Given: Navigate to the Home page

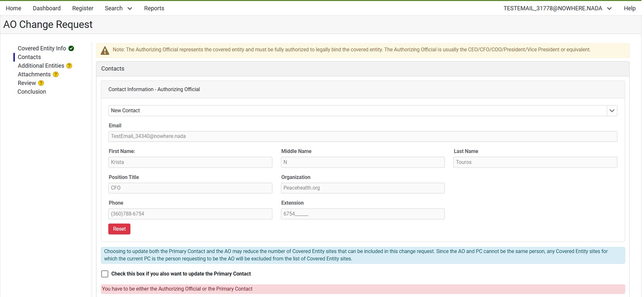Looking at the screenshot, I should point(14,8).
